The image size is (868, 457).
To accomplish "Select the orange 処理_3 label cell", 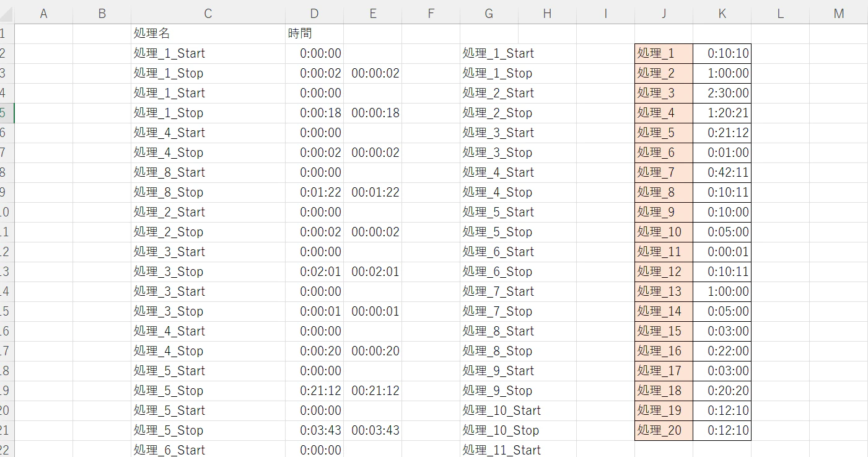I will 664,93.
